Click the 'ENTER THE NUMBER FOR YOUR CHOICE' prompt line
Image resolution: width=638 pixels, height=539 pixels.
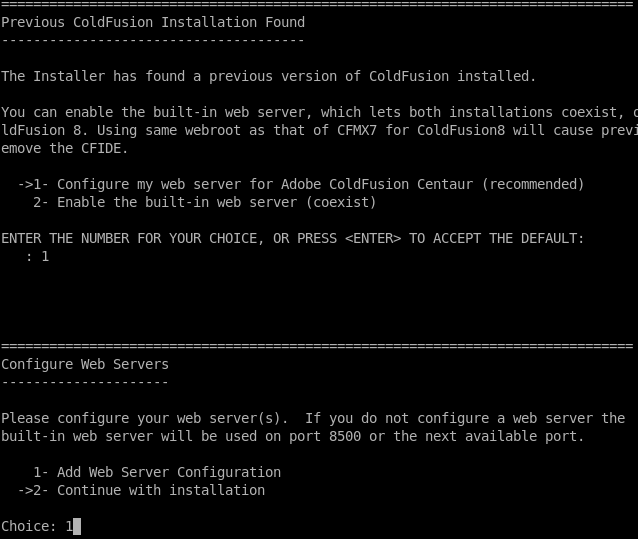(x=293, y=238)
